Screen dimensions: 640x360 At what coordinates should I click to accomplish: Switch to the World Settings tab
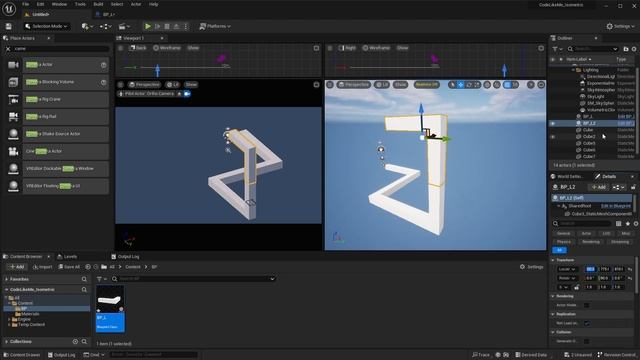[567, 176]
